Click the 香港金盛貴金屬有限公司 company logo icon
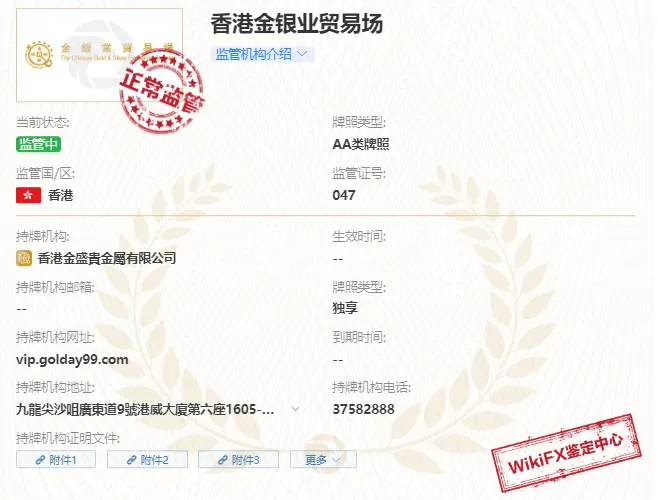658x500 pixels. point(24,258)
